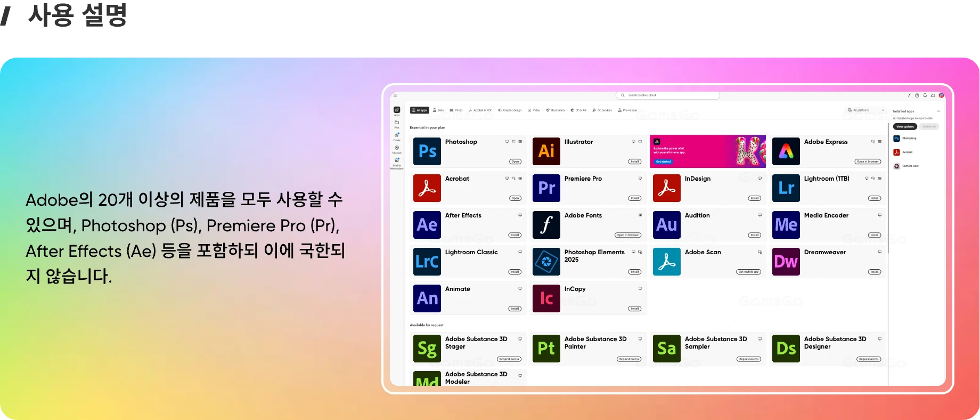Switch to the Illustration tab
The width and height of the screenshot is (980, 420).
(556, 110)
